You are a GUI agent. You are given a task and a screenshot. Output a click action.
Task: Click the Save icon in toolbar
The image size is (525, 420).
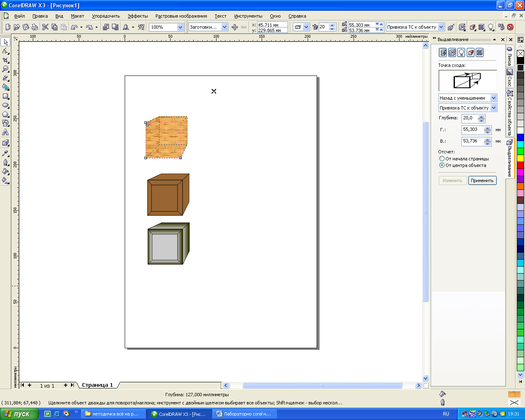[26, 27]
